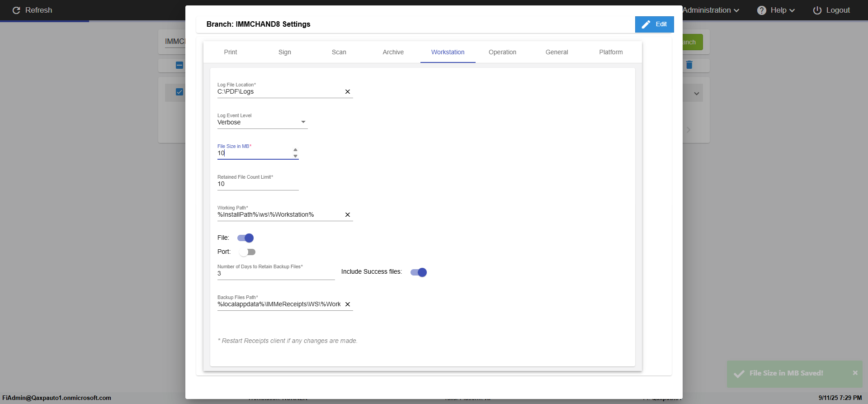868x404 pixels.
Task: Clear the Log File Location field
Action: (348, 92)
